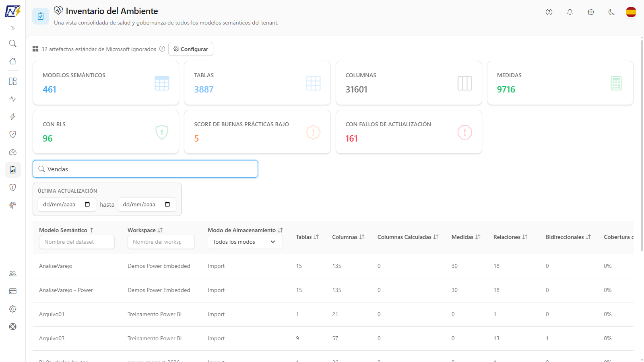
Task: Expand the sidebar with the double-chevron icon
Action: click(13, 28)
